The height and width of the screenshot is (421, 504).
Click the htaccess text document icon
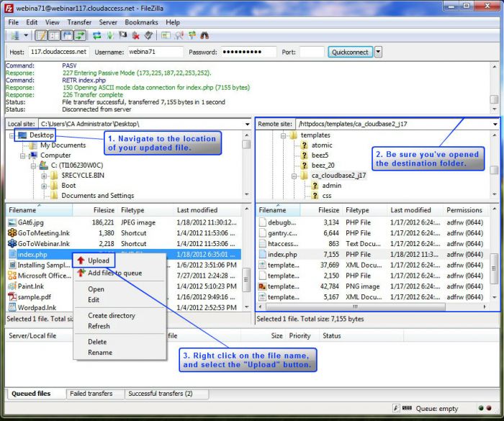click(262, 243)
